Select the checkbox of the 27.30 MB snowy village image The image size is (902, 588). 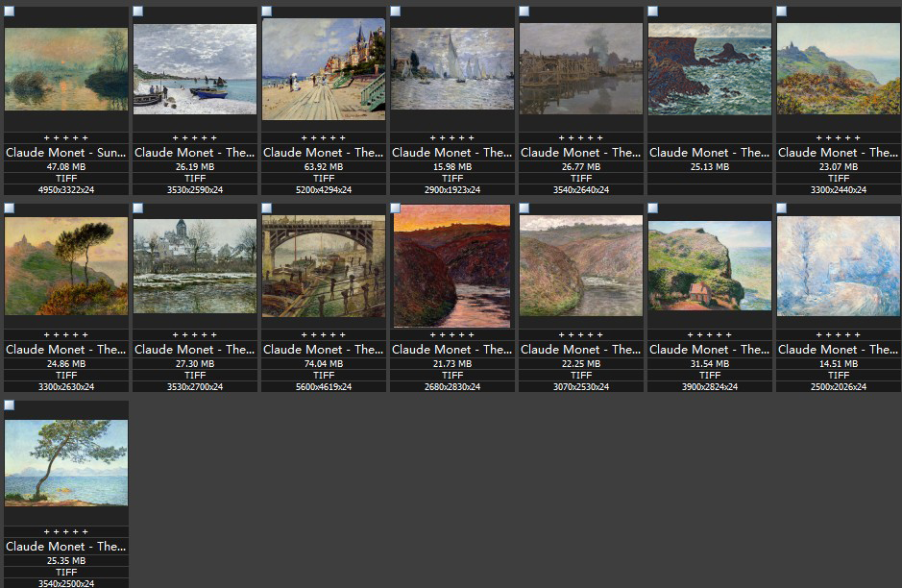[x=138, y=208]
